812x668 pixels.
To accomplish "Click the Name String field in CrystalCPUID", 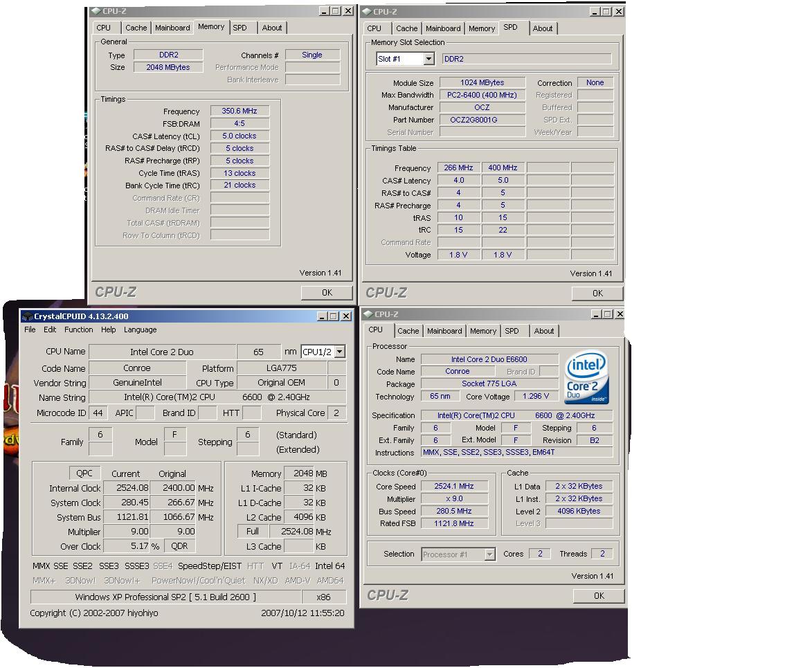I will [217, 397].
